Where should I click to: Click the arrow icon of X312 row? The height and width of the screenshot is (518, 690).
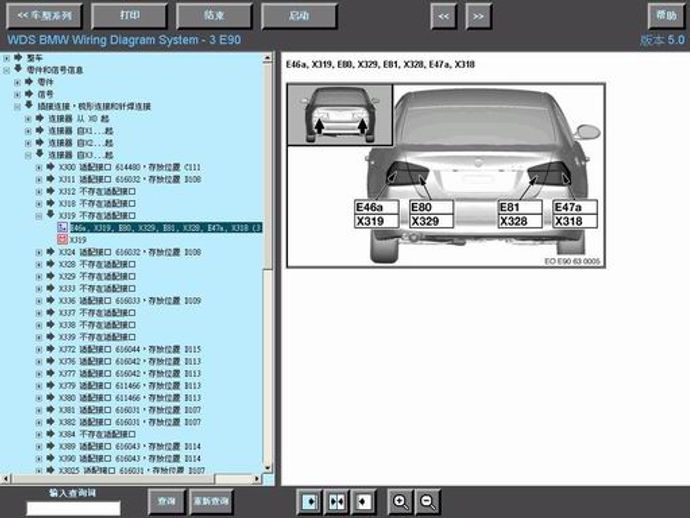click(x=51, y=191)
